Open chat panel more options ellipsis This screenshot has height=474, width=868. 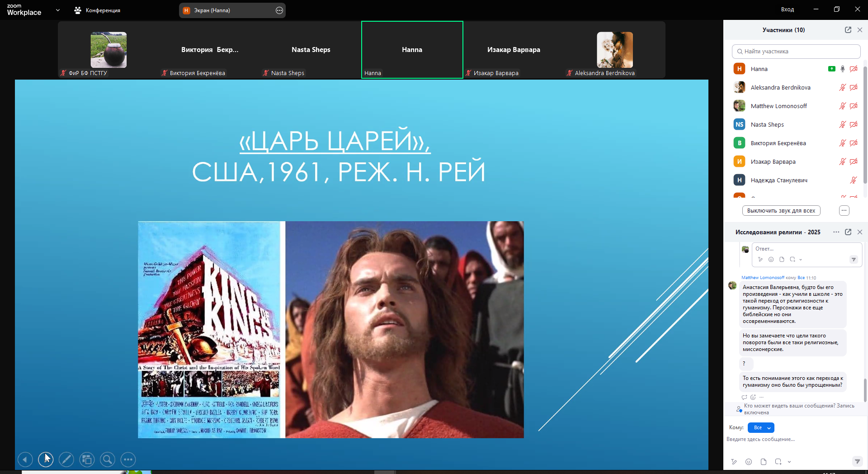(x=836, y=232)
